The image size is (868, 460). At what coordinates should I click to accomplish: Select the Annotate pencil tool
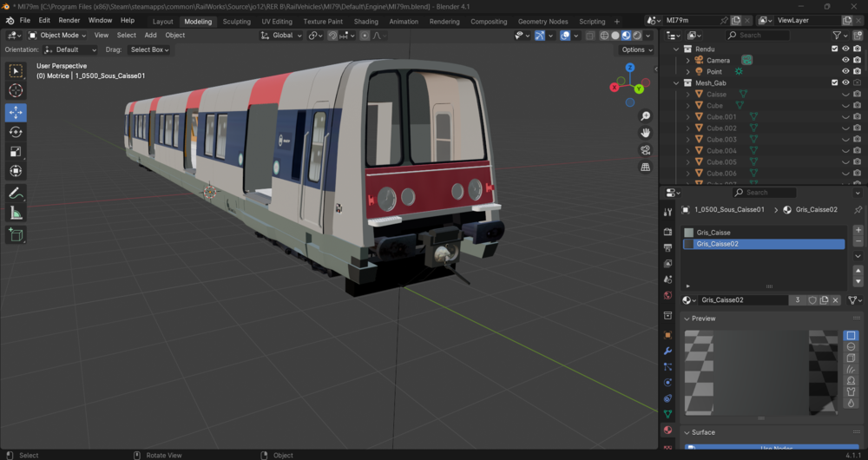point(16,194)
